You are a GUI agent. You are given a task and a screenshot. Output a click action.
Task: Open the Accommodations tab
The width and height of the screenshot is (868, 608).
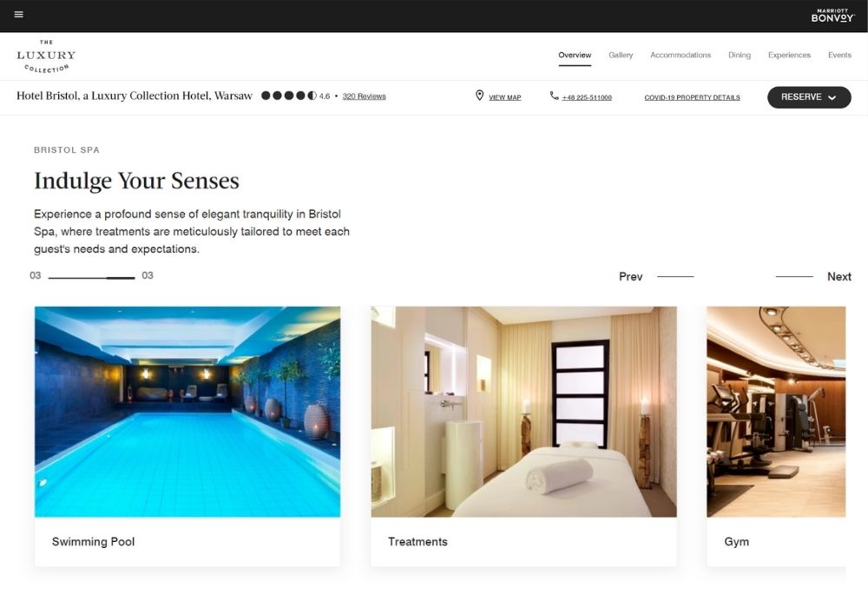tap(681, 55)
